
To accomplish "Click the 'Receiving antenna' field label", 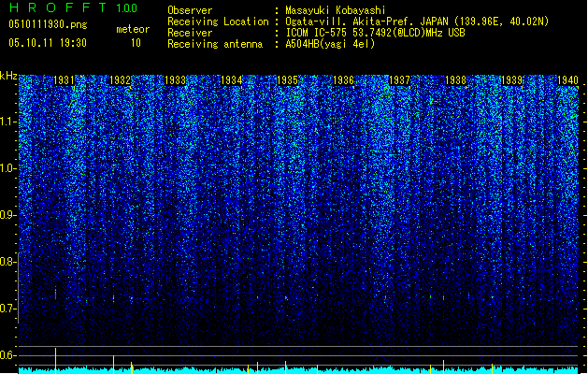I will point(215,44).
